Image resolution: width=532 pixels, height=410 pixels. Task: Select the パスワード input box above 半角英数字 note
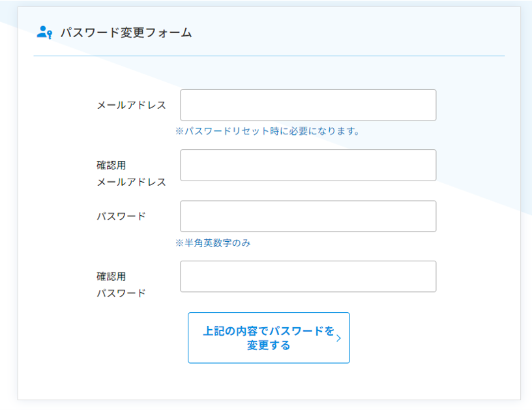pos(308,216)
